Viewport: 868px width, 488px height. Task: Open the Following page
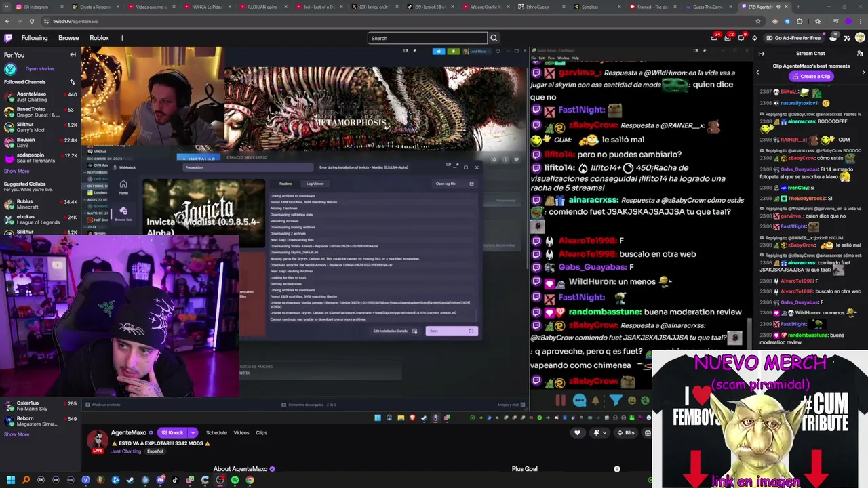(35, 38)
